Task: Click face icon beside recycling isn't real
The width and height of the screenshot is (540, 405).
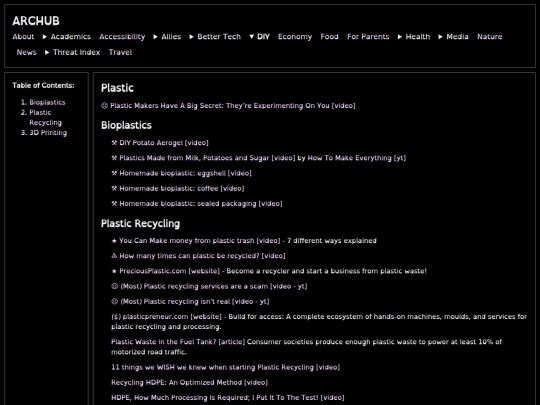Action: 115,301
